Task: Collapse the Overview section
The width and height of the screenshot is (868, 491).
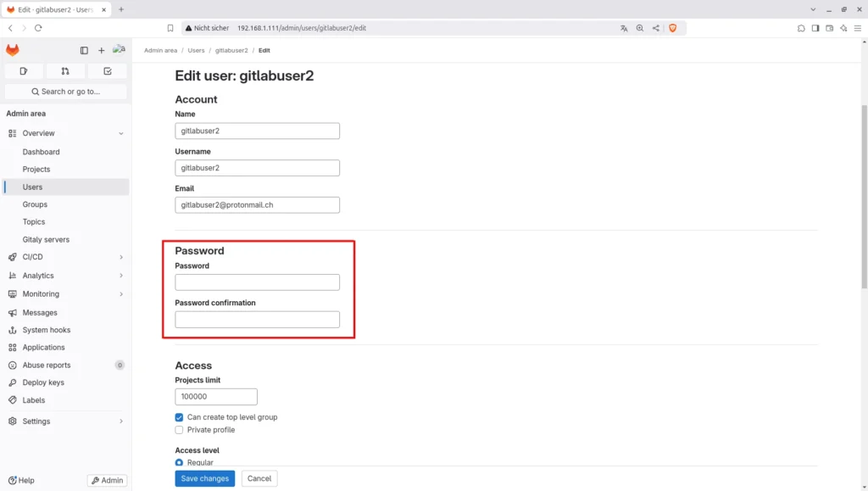Action: click(121, 133)
